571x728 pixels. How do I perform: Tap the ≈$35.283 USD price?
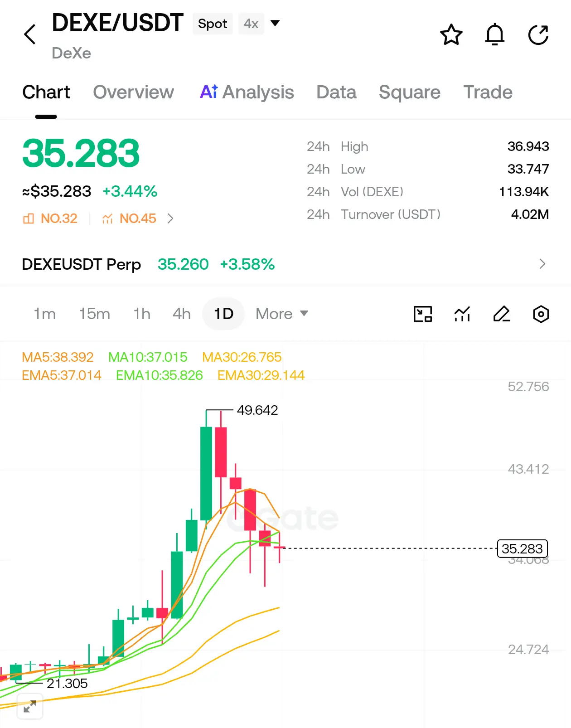tap(57, 191)
